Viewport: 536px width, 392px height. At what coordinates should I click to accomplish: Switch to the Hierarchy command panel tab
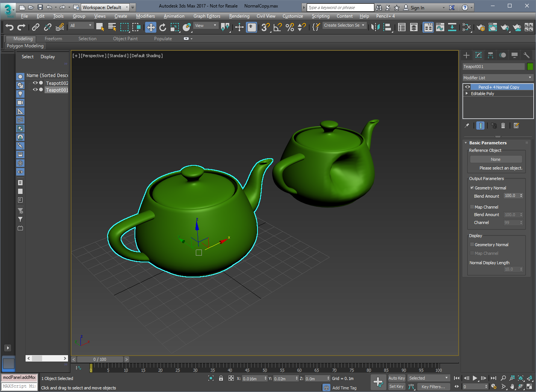click(x=491, y=55)
